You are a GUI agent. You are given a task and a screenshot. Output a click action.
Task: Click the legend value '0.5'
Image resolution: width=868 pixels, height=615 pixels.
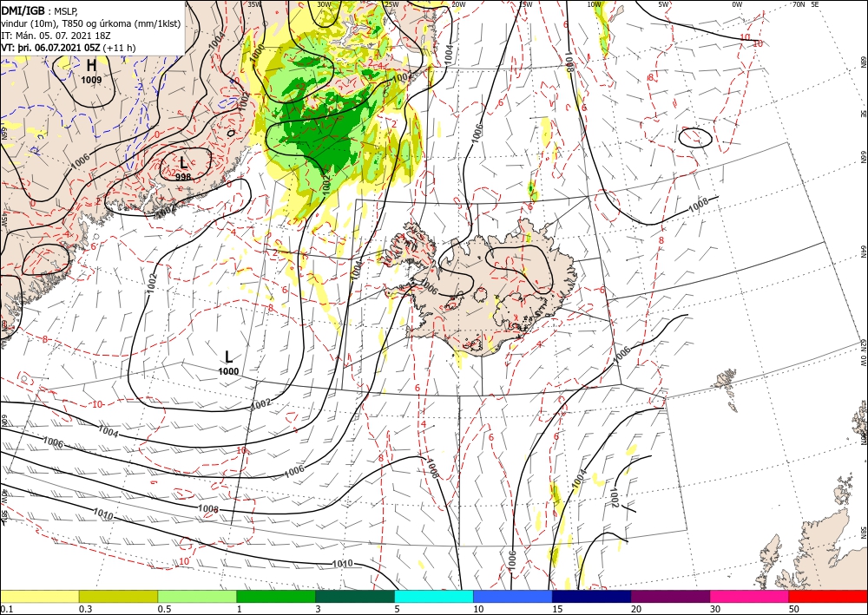pyautogui.click(x=164, y=609)
